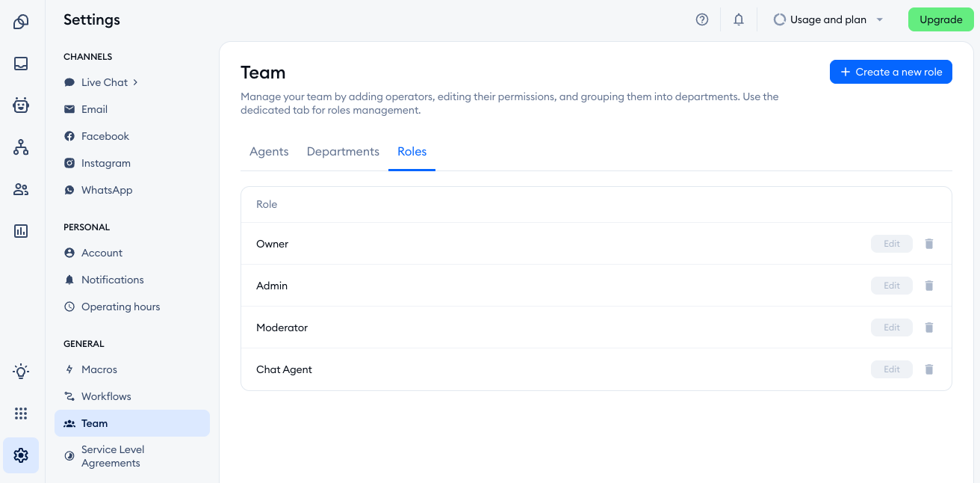Click the lightbulb tips icon

(21, 371)
